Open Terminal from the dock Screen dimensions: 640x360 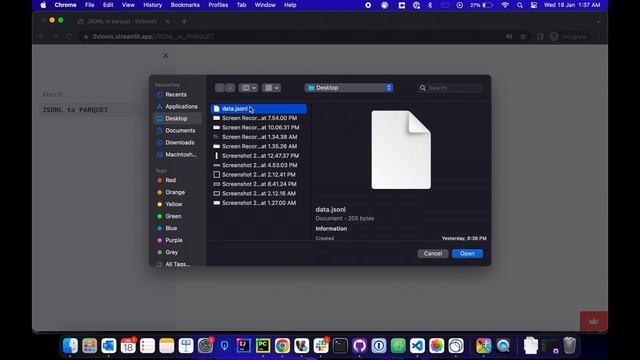coord(340,346)
